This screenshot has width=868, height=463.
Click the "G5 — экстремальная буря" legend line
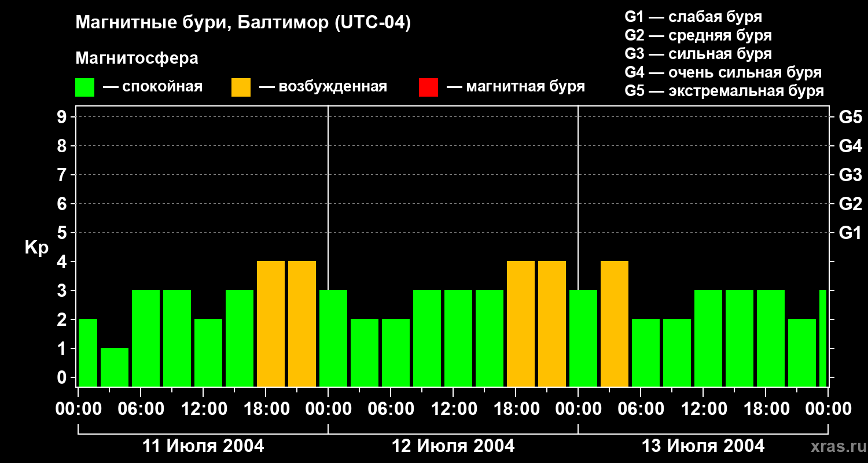pyautogui.click(x=724, y=91)
